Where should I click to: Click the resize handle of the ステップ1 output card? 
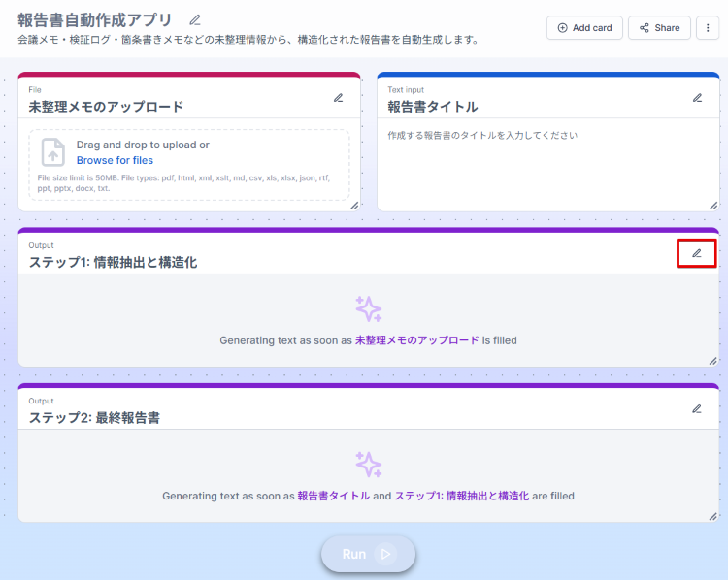point(713,361)
